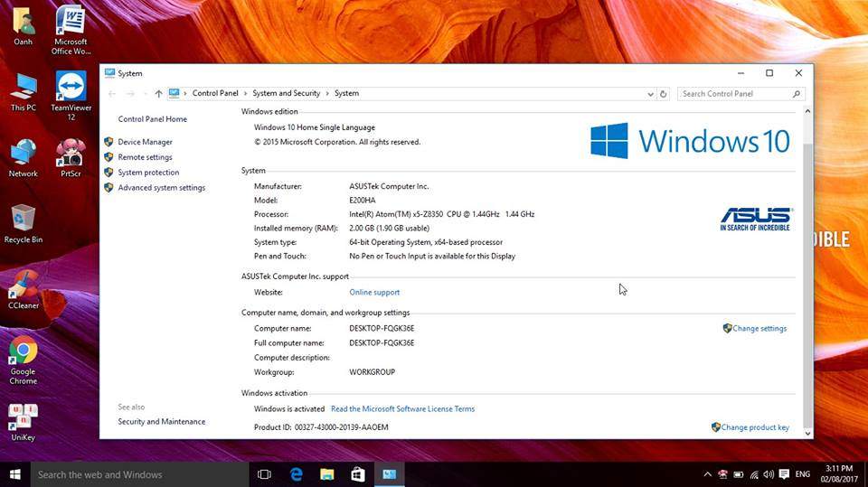Show hidden system tray icons chevron
Screen dimensions: 868x487
click(707, 474)
